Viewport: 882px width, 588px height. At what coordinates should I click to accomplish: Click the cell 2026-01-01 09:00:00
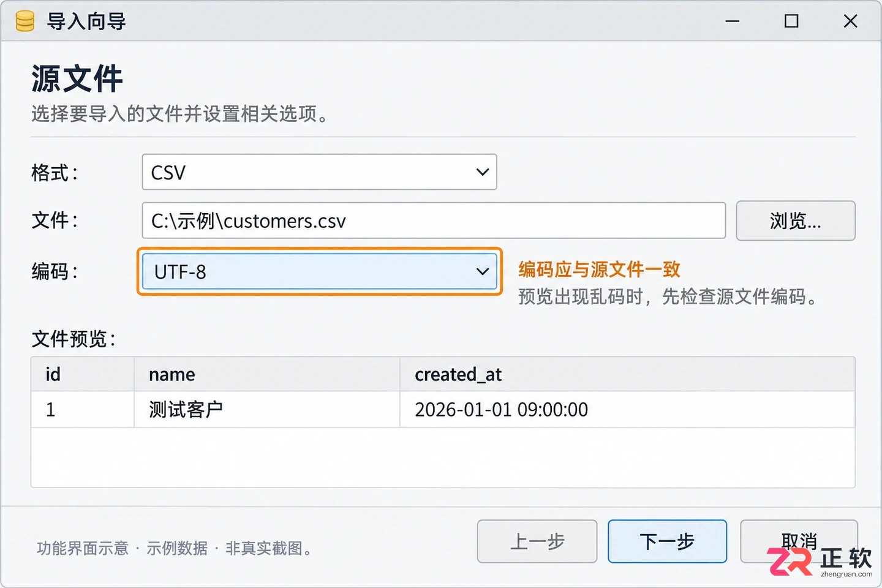[627, 410]
